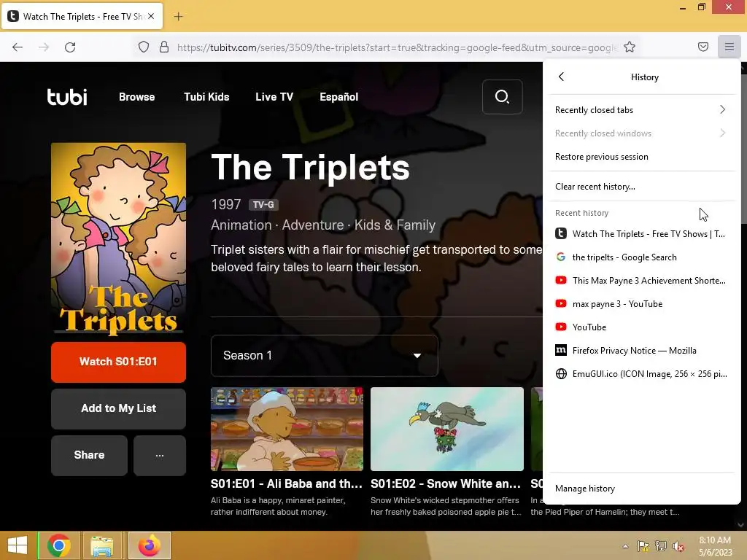Screen dimensions: 747x560
Task: Open the plain YouTube history entry
Action: click(x=641, y=327)
